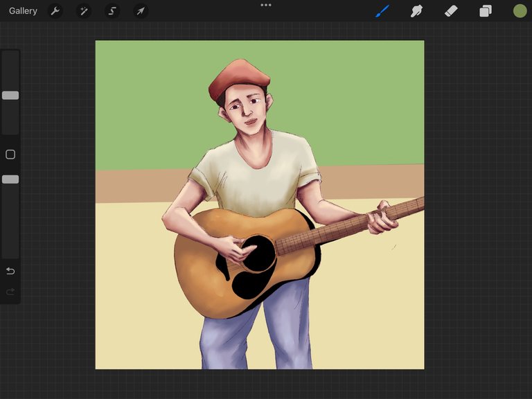This screenshot has width=532, height=399.
Task: Open the green active color swatch
Action: click(520, 11)
